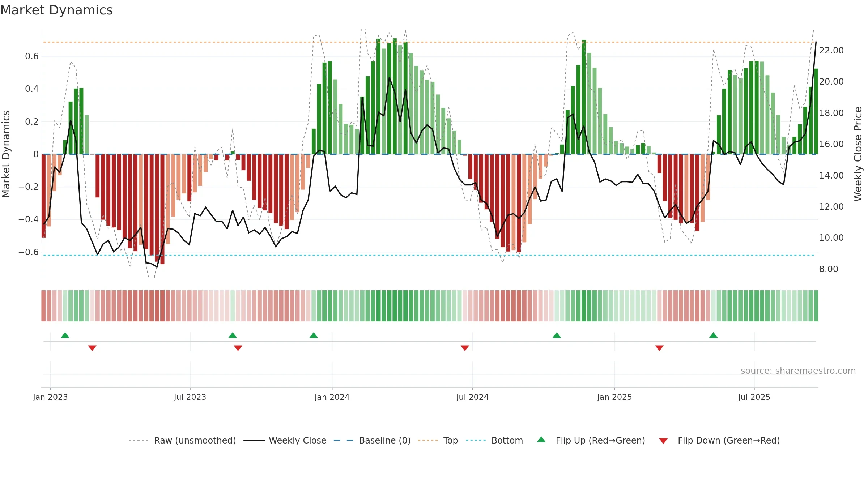Select the Flip Up marker between Jul 2024 and Jan 2025
Screen dimensions: 868x488
tap(557, 335)
